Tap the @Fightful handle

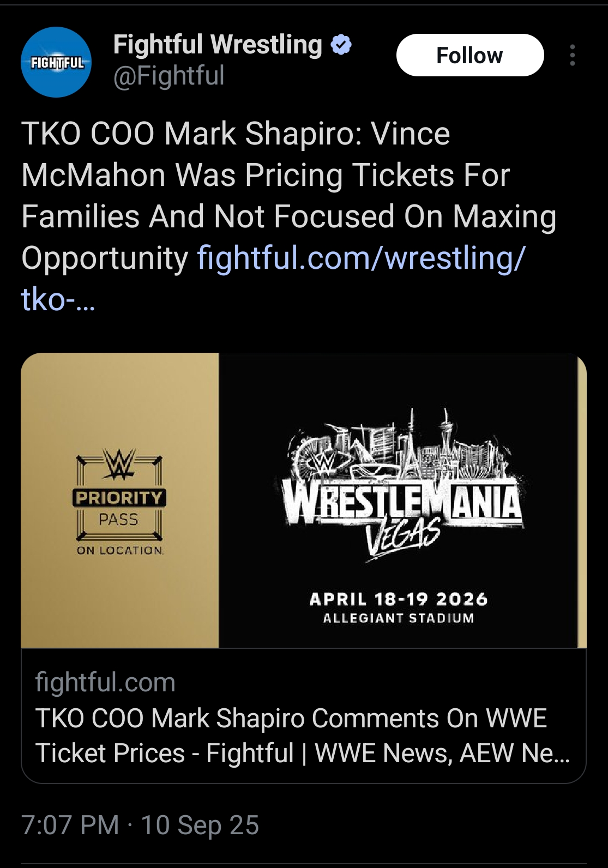(x=168, y=75)
